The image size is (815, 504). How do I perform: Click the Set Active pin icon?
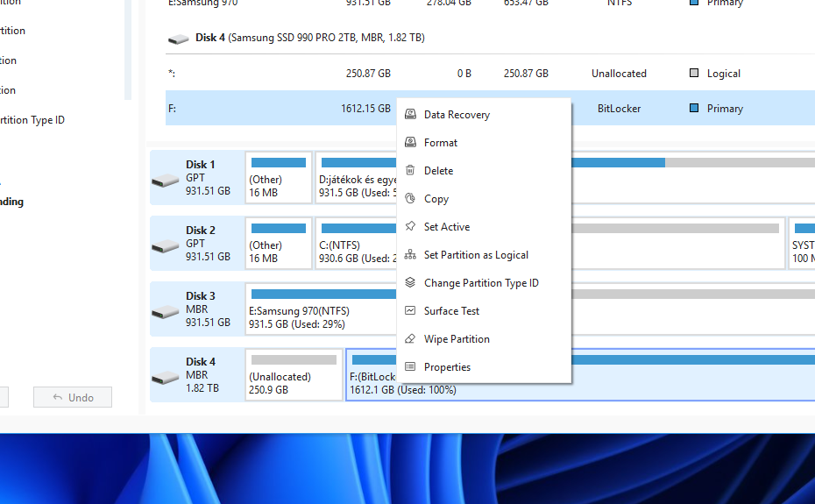(410, 227)
